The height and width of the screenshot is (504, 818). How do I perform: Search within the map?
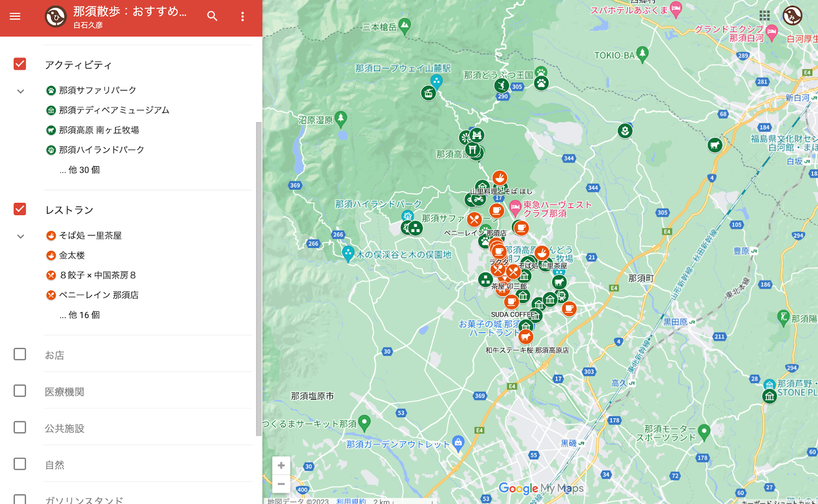click(x=212, y=16)
